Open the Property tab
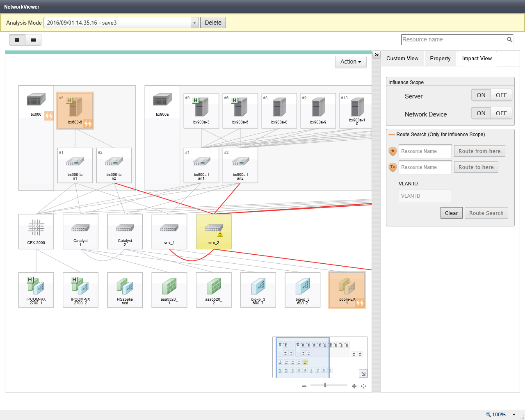This screenshot has height=420, width=525. point(440,59)
